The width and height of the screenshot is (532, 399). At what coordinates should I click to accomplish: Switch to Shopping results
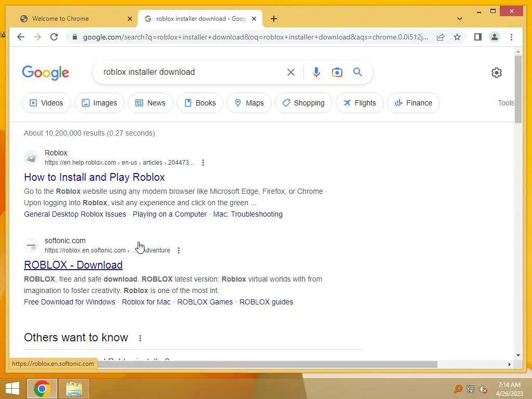point(303,103)
